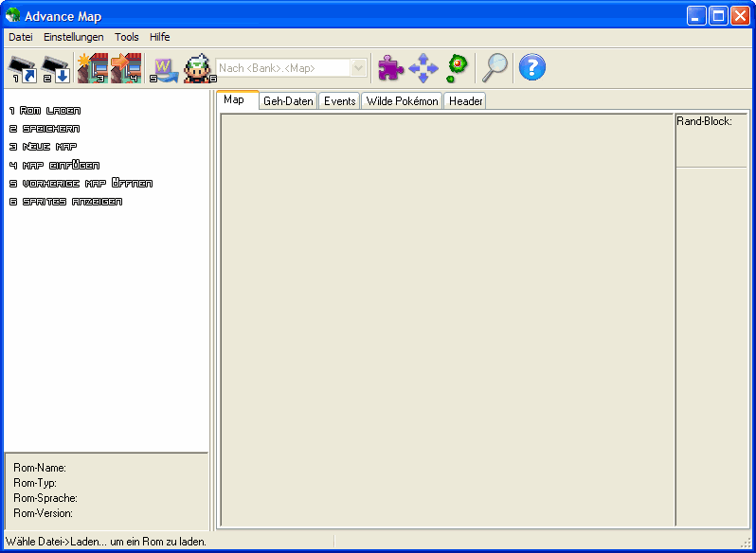Click the New Map toolbar icon
The image size is (756, 553).
tap(93, 68)
